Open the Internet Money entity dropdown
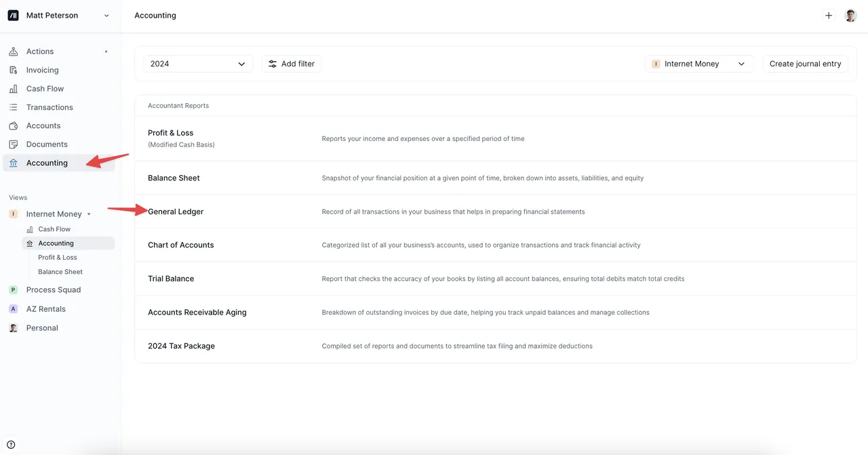868x455 pixels. pos(699,64)
